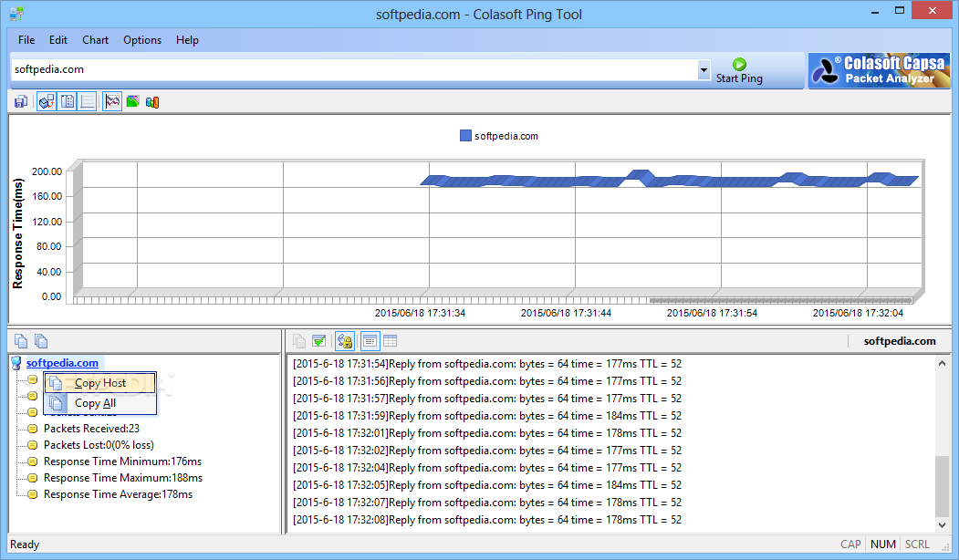Click the application icon in title bar

point(16,14)
